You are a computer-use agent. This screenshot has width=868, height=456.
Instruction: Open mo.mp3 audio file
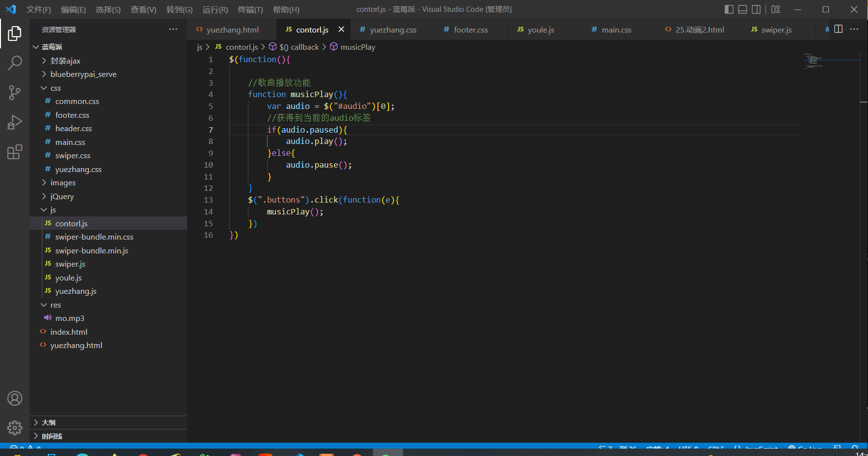108,318
